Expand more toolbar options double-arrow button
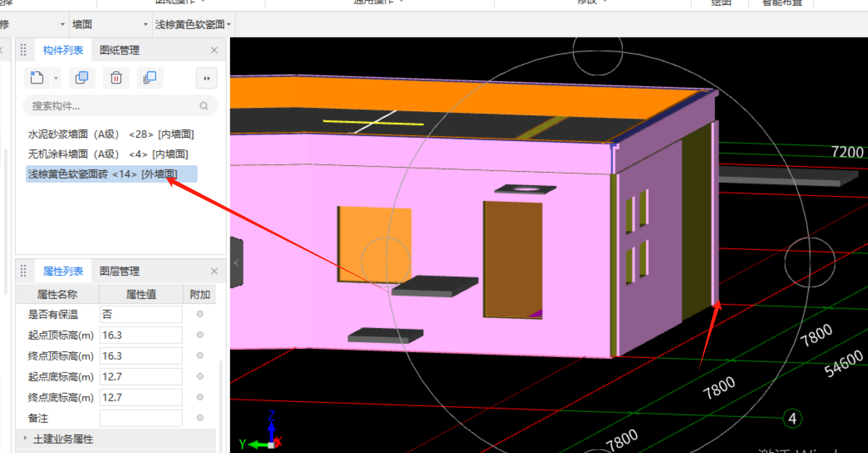Viewport: 868px width, 453px height. coord(207,78)
